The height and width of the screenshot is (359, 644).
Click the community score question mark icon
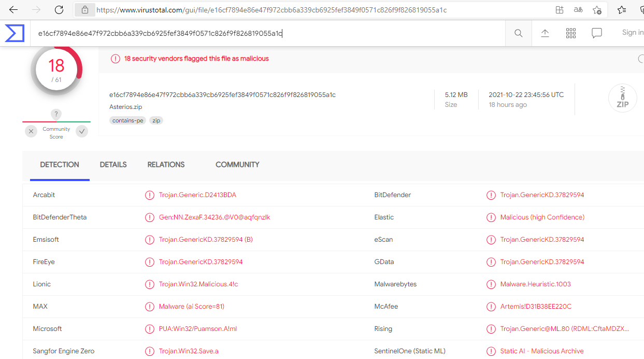(x=56, y=115)
